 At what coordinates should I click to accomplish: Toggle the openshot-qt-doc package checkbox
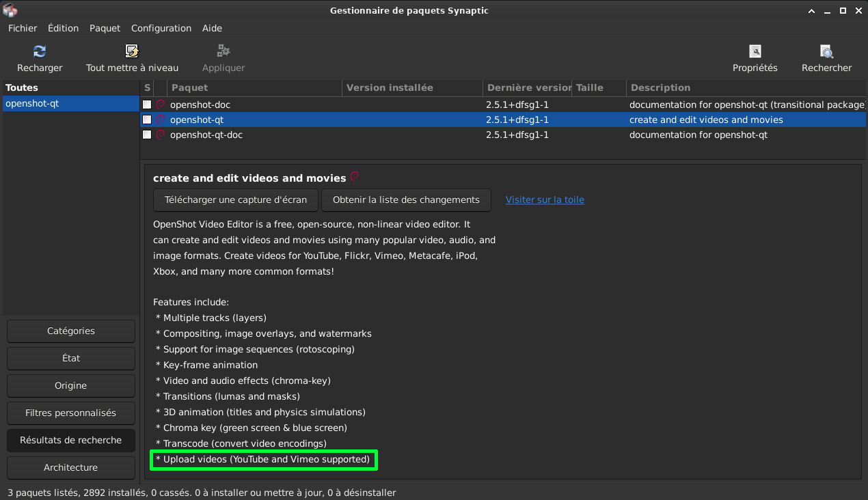(x=147, y=135)
